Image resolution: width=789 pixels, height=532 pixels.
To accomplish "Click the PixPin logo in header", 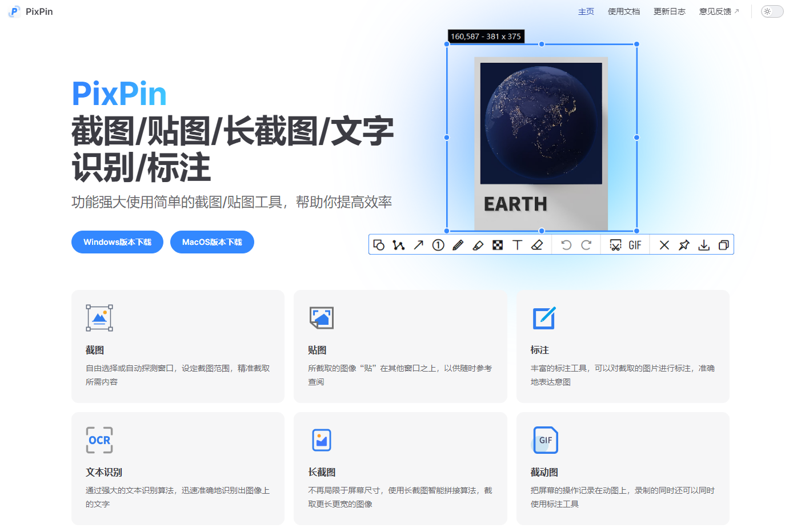I will coord(14,11).
